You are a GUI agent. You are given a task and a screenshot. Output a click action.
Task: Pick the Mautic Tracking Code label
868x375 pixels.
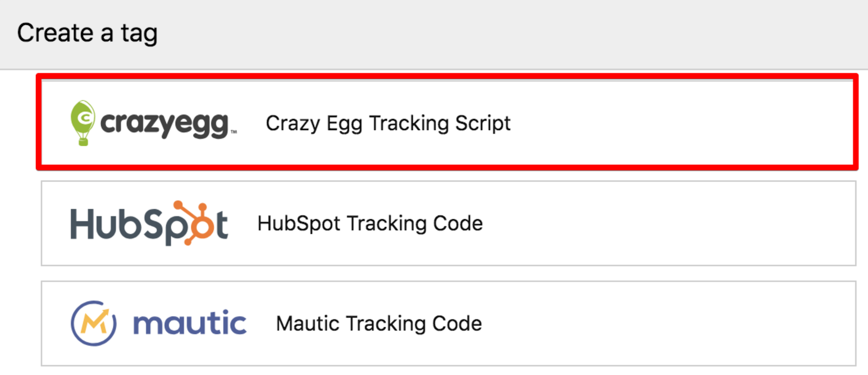[x=379, y=323]
